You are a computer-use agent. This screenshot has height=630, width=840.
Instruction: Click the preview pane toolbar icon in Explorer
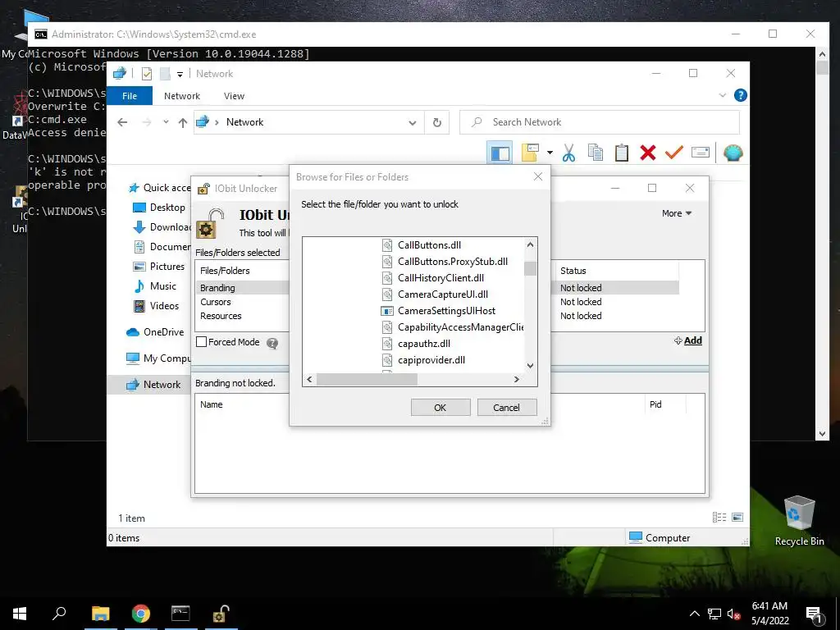coord(500,153)
